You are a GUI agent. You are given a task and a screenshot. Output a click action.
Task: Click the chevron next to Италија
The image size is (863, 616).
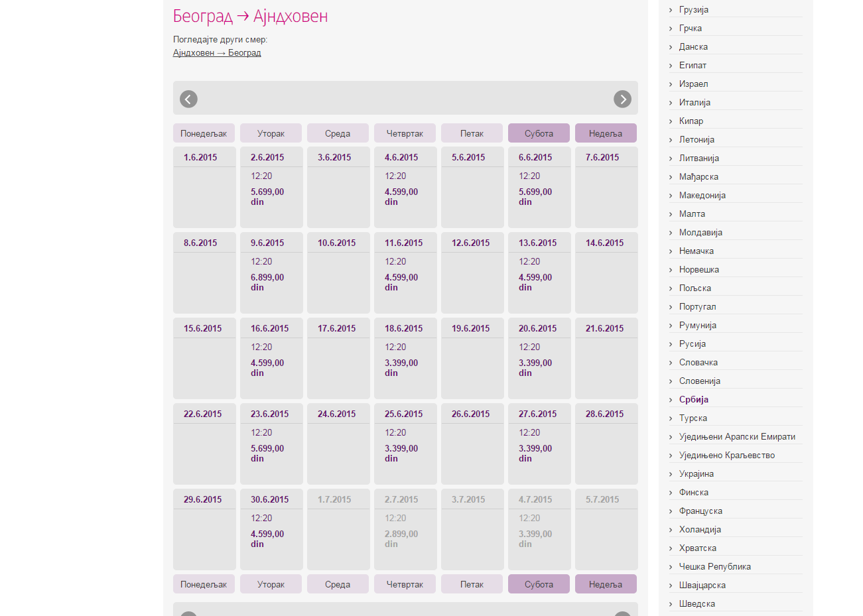pyautogui.click(x=671, y=103)
